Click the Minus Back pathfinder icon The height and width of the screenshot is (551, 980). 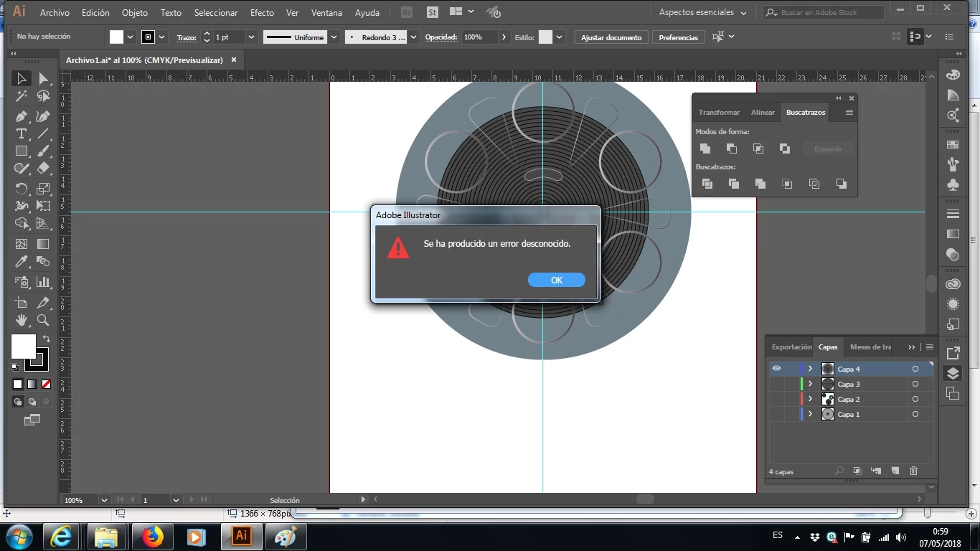click(x=841, y=184)
